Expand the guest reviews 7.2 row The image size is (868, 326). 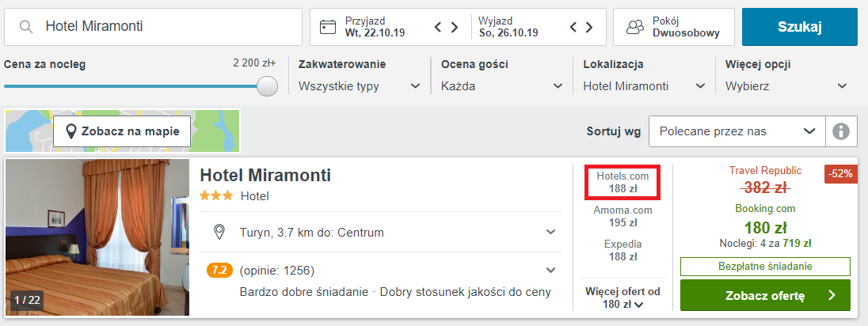[x=381, y=270]
